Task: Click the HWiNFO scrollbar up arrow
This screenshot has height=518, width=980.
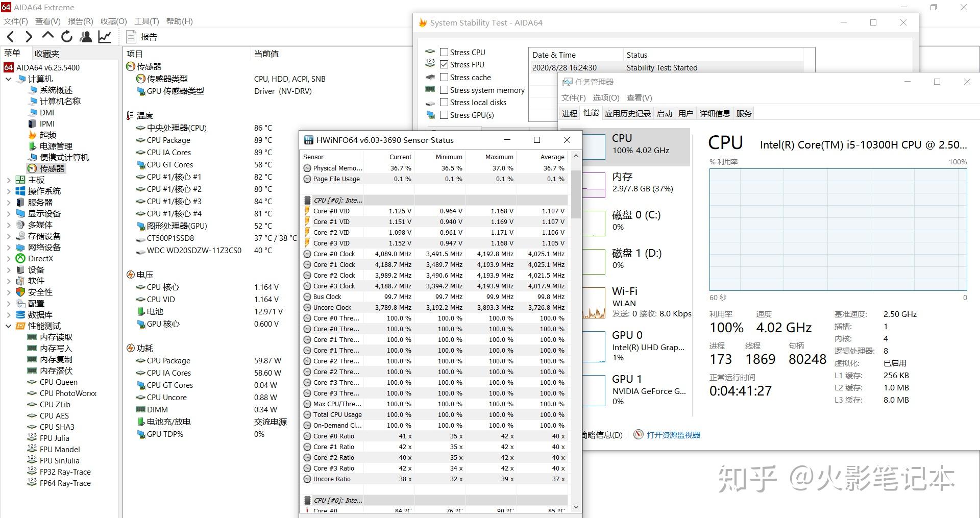Action: tap(576, 156)
